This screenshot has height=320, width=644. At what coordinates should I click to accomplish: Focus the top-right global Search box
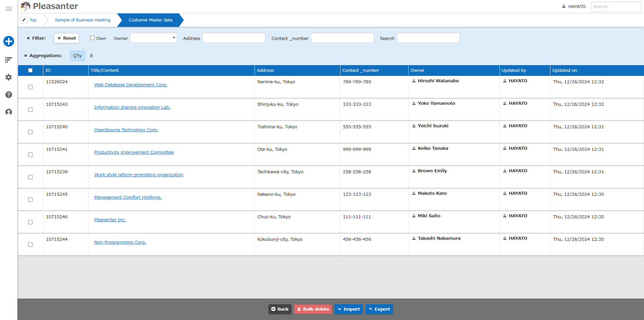click(616, 7)
